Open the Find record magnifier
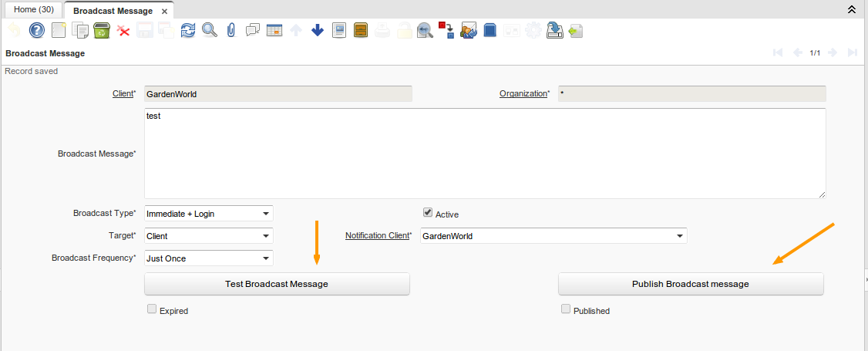The width and height of the screenshot is (868, 351). (209, 30)
